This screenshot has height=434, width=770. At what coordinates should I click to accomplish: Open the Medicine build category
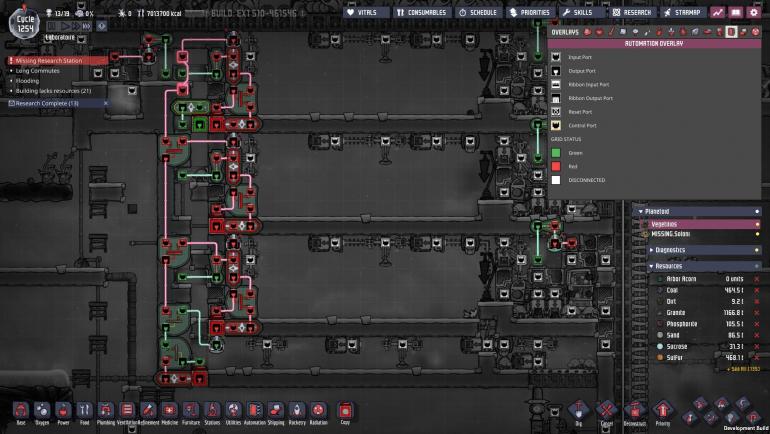169,412
